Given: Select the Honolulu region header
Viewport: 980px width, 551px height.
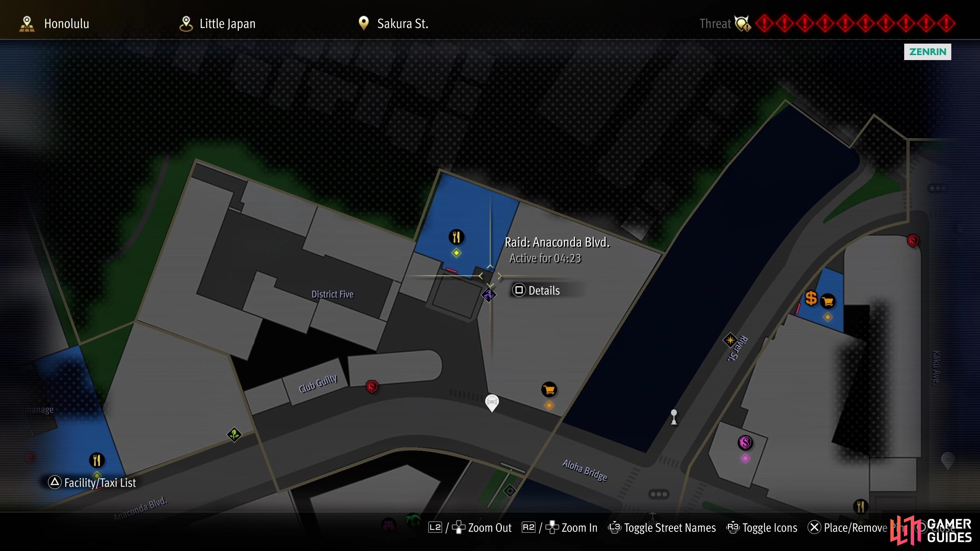Looking at the screenshot, I should point(54,24).
